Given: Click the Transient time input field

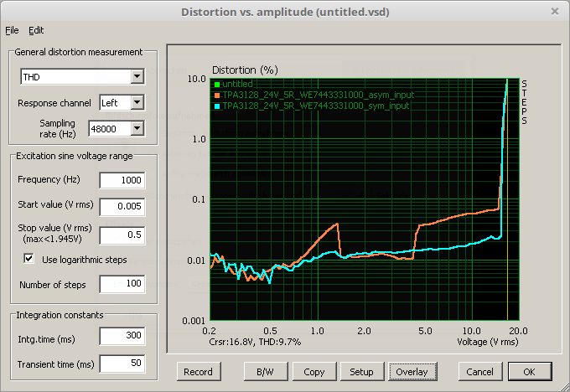Looking at the screenshot, I should (x=122, y=364).
